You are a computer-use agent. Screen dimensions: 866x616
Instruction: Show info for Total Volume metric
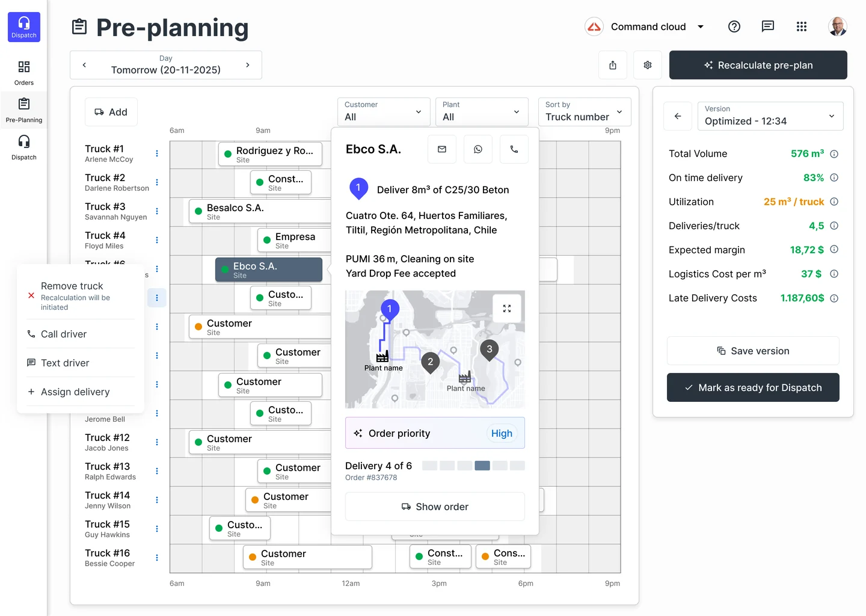(834, 154)
